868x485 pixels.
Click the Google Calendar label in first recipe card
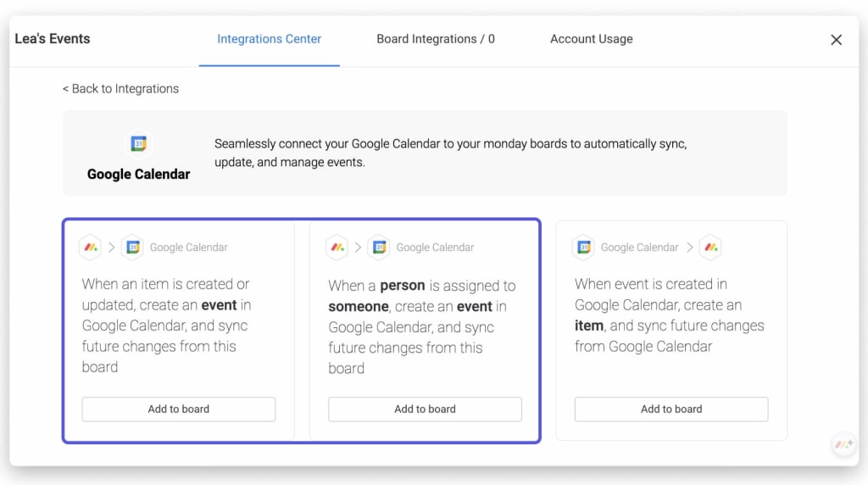[189, 248]
